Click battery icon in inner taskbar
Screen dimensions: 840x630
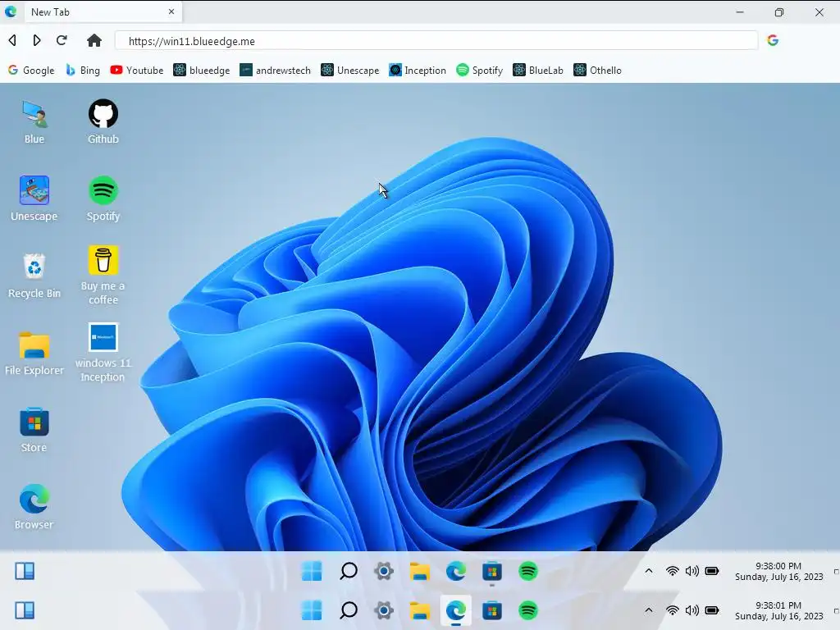[x=712, y=571]
